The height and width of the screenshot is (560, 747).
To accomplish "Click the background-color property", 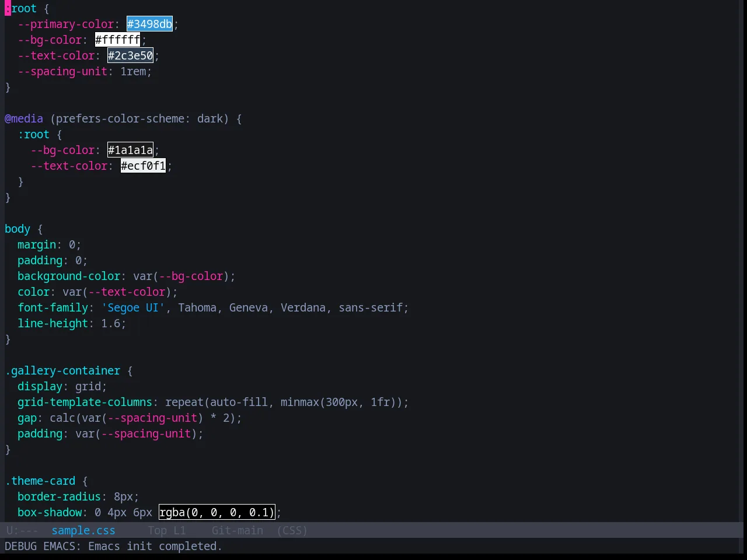I will pyautogui.click(x=69, y=276).
